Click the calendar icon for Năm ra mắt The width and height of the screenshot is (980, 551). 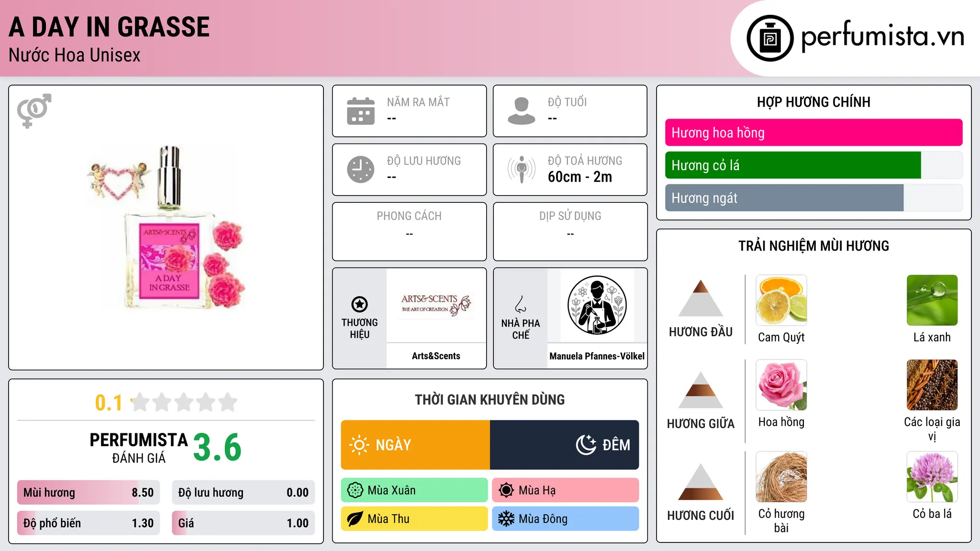pyautogui.click(x=361, y=111)
